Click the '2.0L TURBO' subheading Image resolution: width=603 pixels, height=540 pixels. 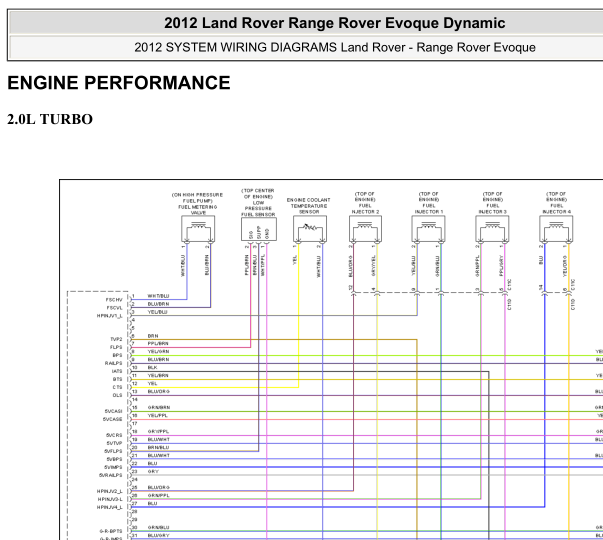coord(50,119)
